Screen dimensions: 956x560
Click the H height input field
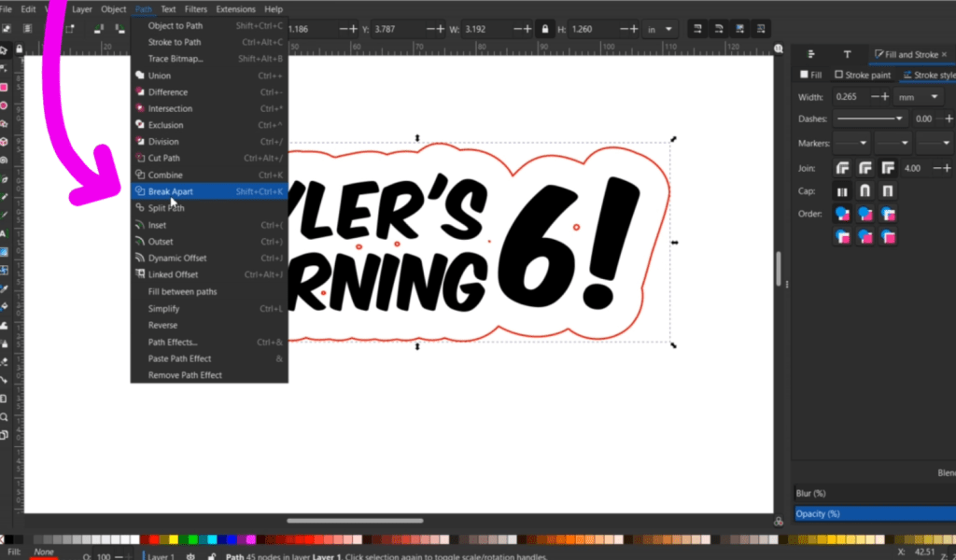590,29
